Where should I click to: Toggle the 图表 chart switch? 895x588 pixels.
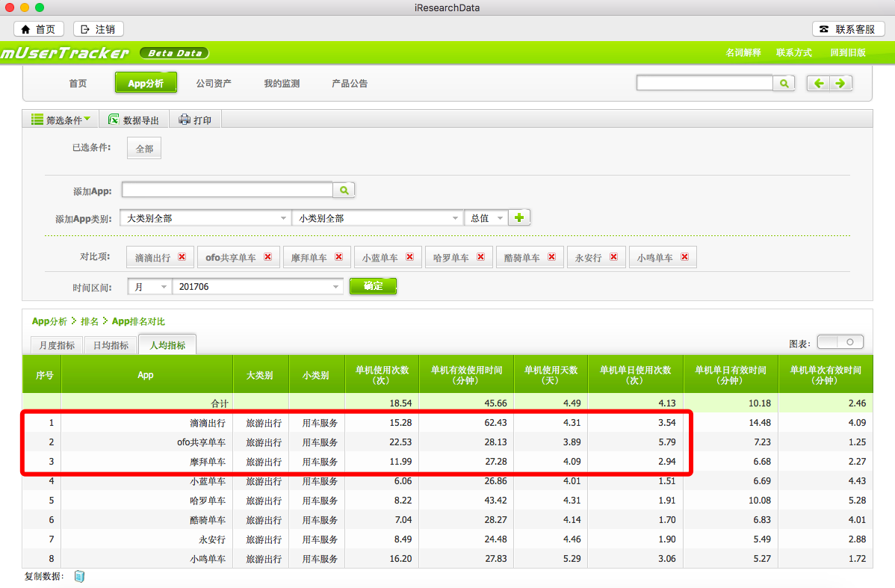coord(840,342)
